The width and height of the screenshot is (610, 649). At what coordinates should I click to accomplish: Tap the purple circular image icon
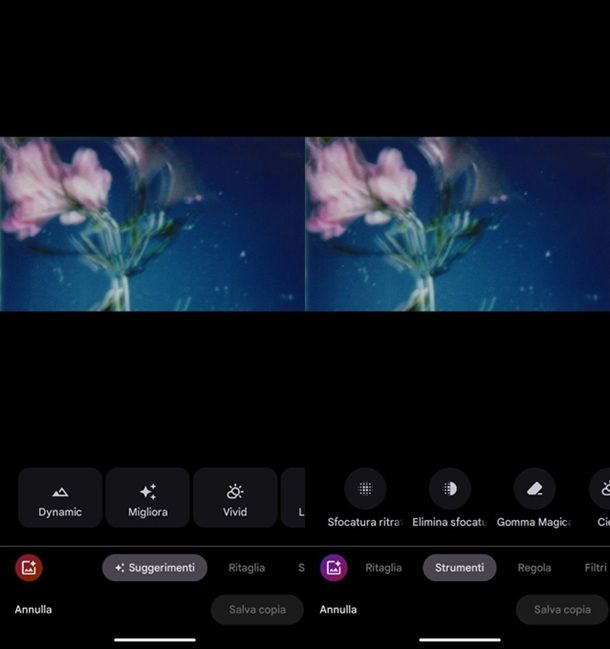[x=333, y=568]
